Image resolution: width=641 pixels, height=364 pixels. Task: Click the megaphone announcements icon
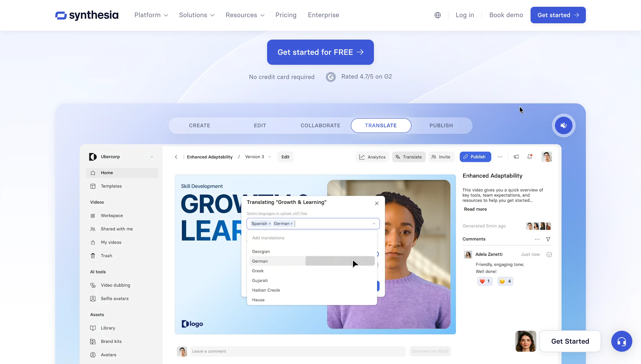pyautogui.click(x=516, y=157)
